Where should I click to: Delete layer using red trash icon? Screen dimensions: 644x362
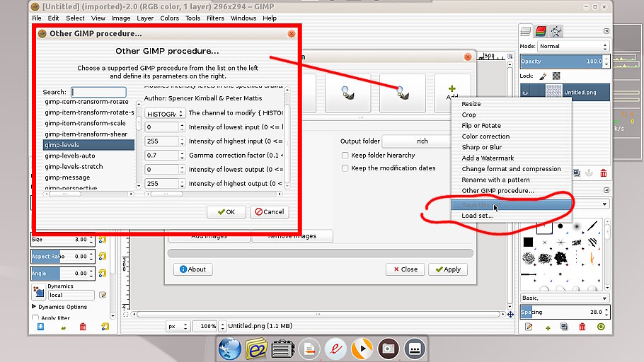pyautogui.click(x=604, y=173)
